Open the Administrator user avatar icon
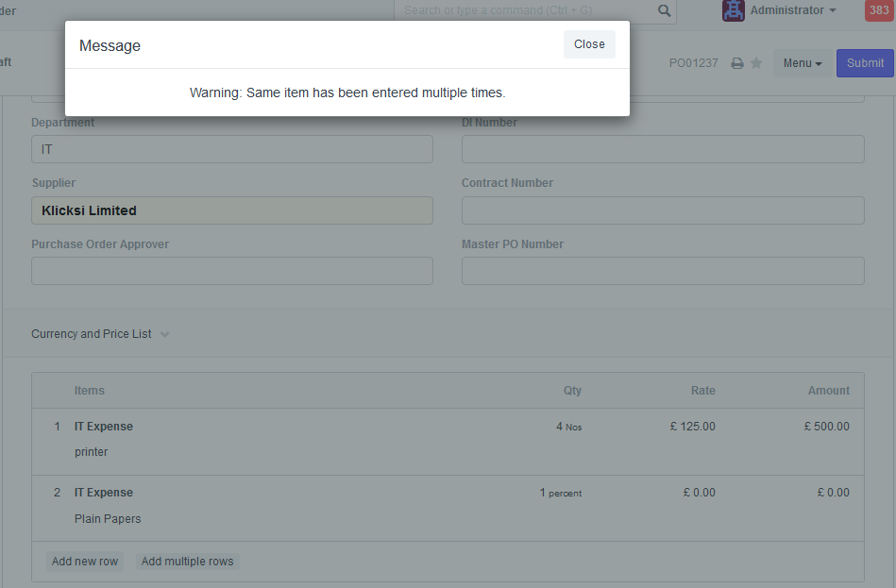Viewport: 896px width, 588px height. [x=734, y=10]
